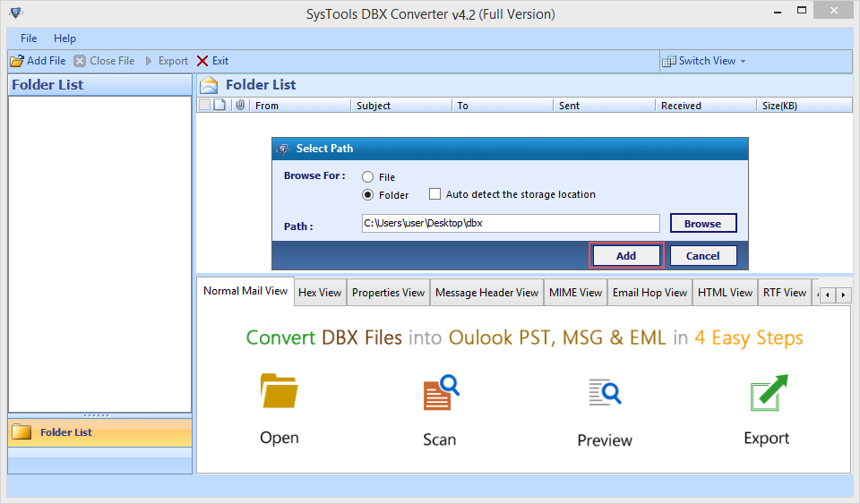This screenshot has width=860, height=504.
Task: Open the Help menu
Action: point(64,38)
